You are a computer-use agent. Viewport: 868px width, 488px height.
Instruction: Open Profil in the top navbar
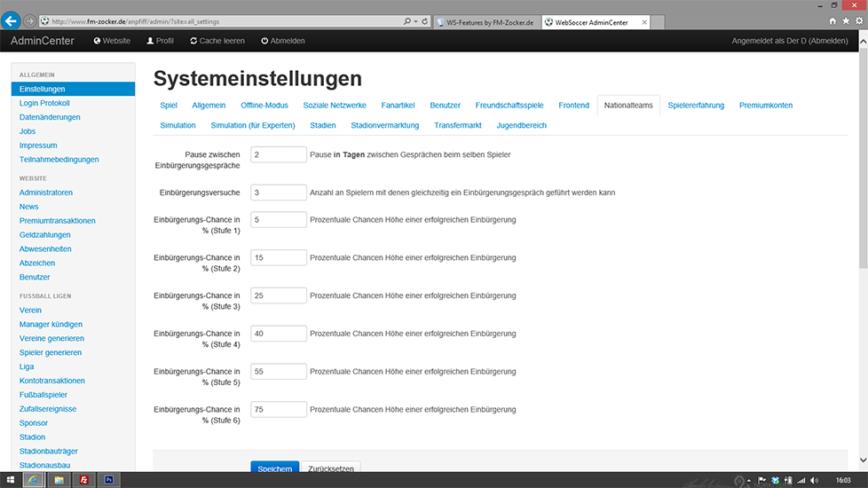[x=160, y=41]
